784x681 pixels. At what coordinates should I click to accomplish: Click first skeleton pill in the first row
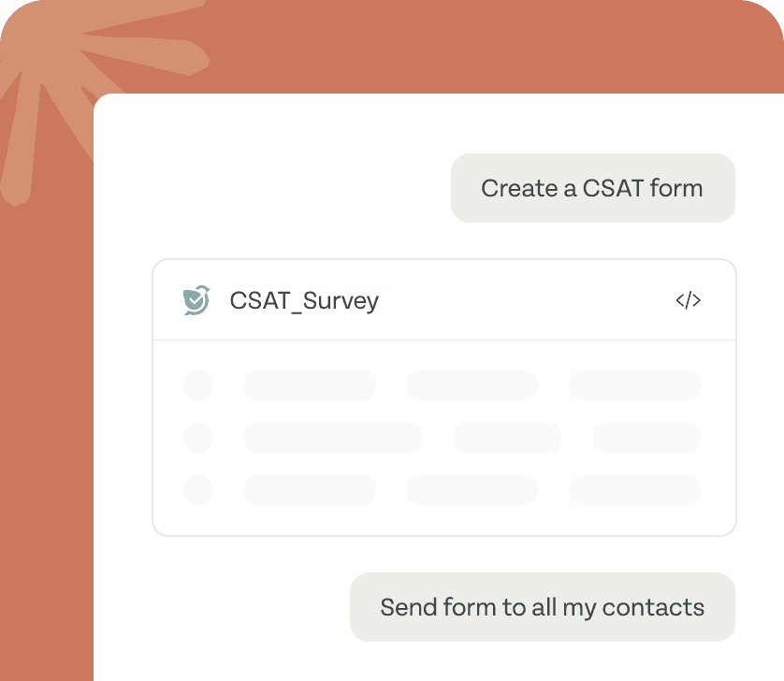(310, 385)
